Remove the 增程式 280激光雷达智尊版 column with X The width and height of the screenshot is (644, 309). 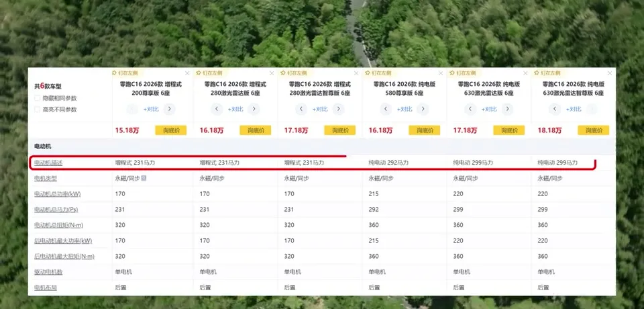[356, 73]
